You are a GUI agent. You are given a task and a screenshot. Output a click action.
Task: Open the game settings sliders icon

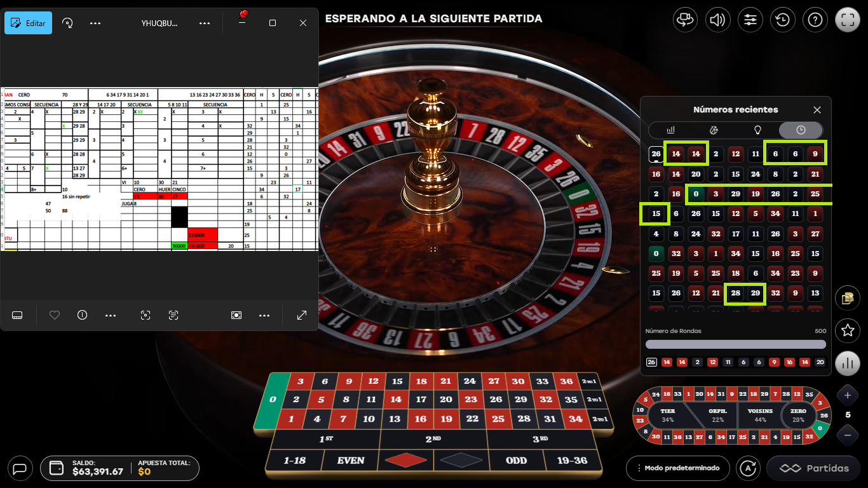tap(750, 20)
